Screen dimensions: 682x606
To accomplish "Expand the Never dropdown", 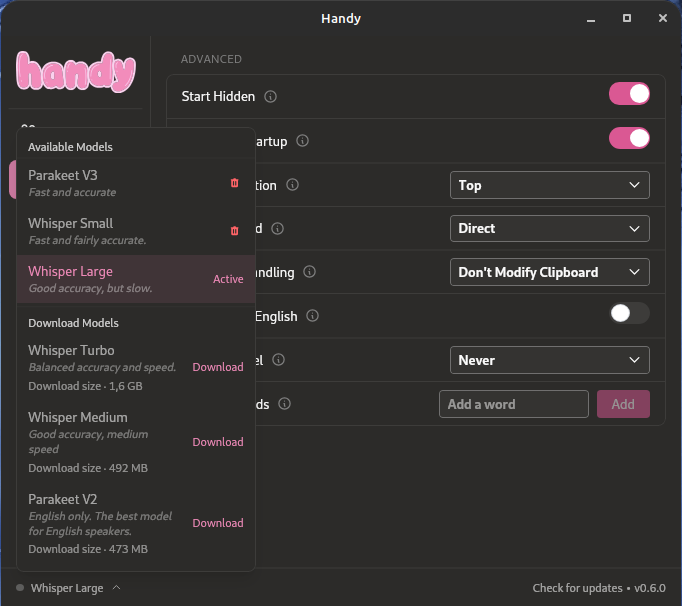I will (x=549, y=360).
